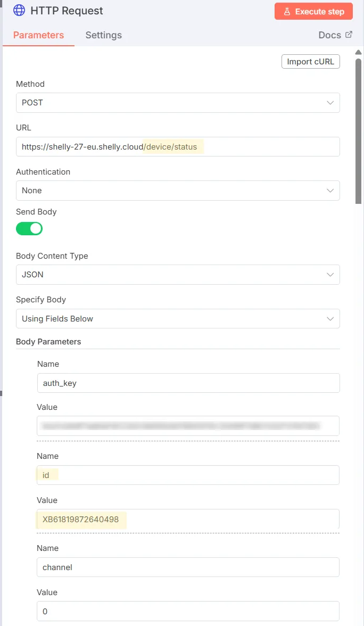Click the chevron on Body Content Type selector
Image resolution: width=364 pixels, height=626 pixels.
tap(330, 275)
